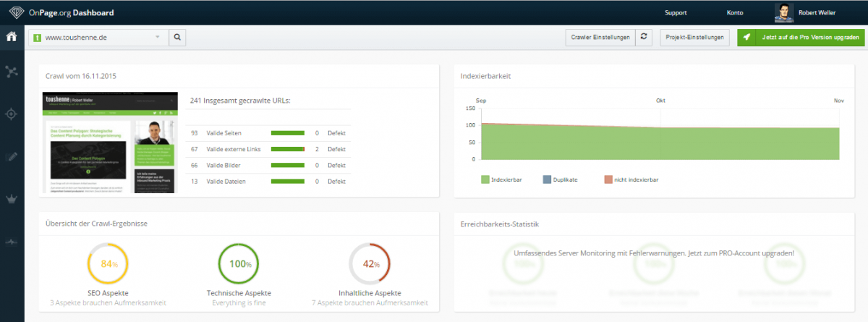Viewport: 868px width, 322px height.
Task: Click the OnPage.org diamond logo
Action: [x=16, y=12]
